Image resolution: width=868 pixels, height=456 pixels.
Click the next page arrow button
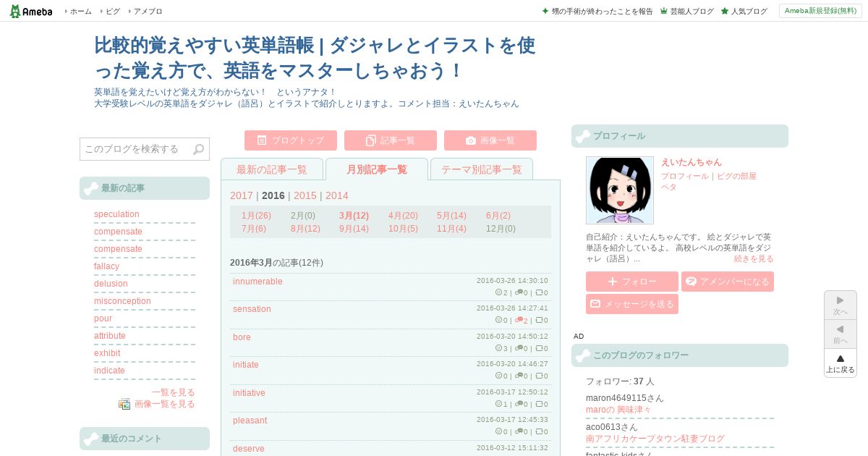pos(841,305)
